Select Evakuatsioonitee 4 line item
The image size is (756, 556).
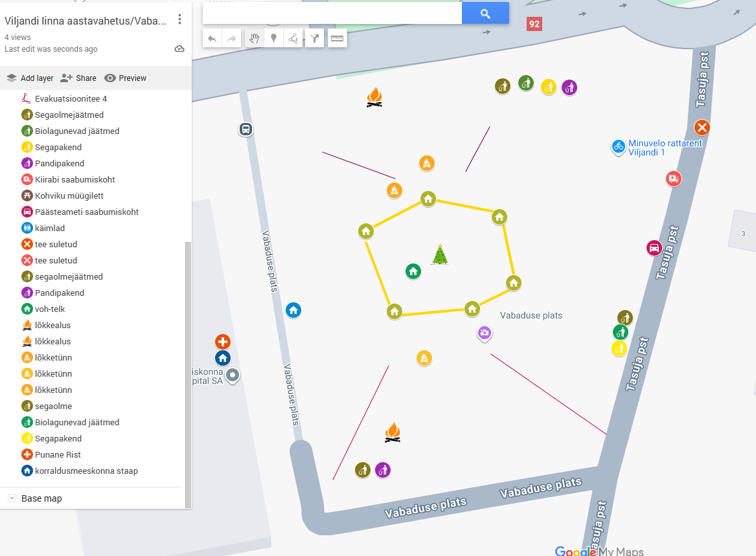tap(71, 98)
